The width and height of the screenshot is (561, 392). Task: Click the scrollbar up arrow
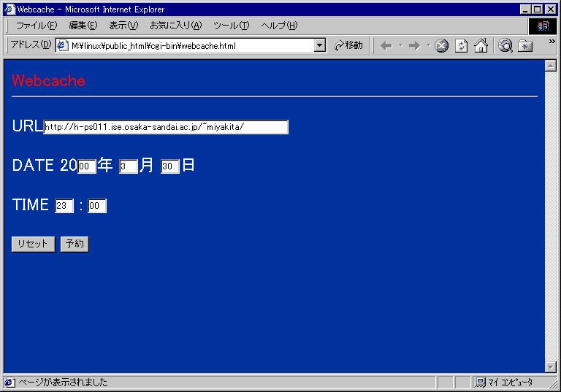pyautogui.click(x=550, y=66)
